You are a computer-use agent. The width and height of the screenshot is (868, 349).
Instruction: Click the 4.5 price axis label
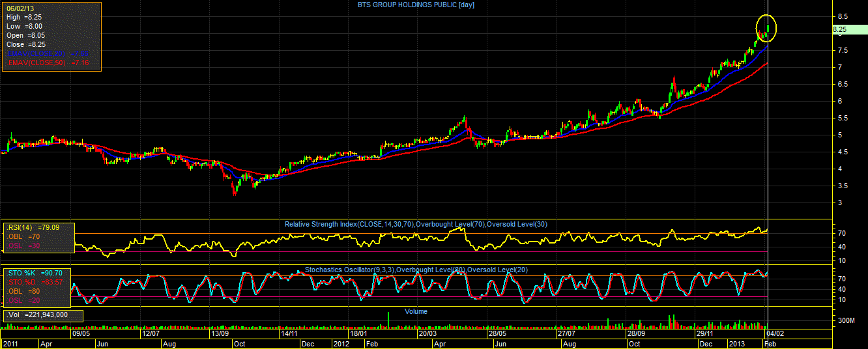coord(843,152)
